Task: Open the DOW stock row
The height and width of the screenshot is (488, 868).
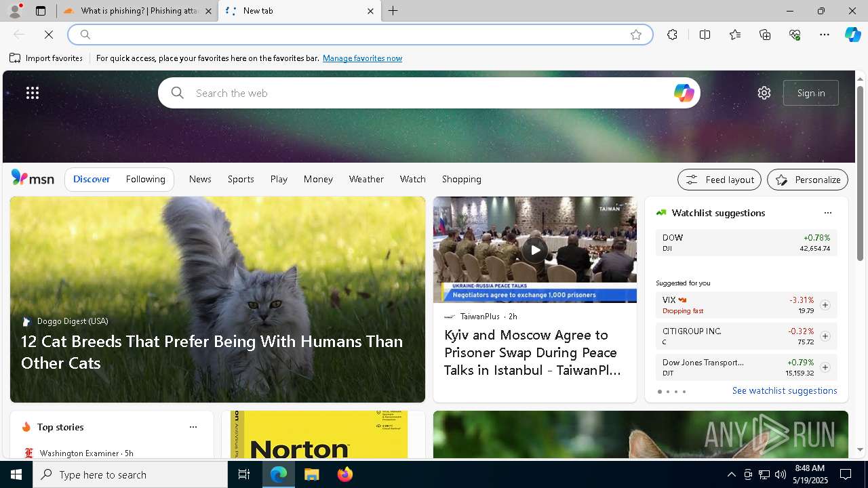Action: (x=746, y=243)
